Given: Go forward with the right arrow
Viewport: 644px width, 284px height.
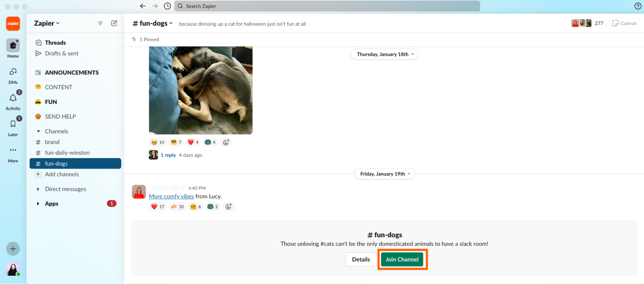Looking at the screenshot, I should tap(155, 6).
